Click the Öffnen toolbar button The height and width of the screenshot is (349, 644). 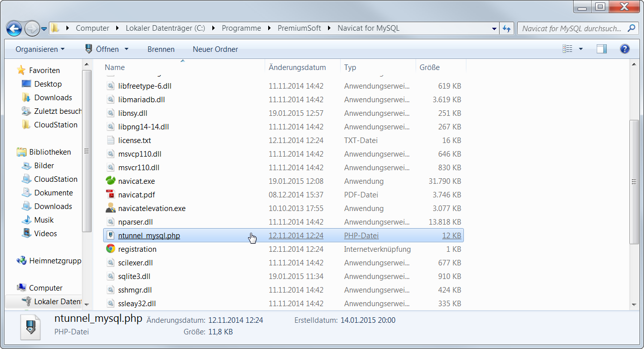pos(103,49)
